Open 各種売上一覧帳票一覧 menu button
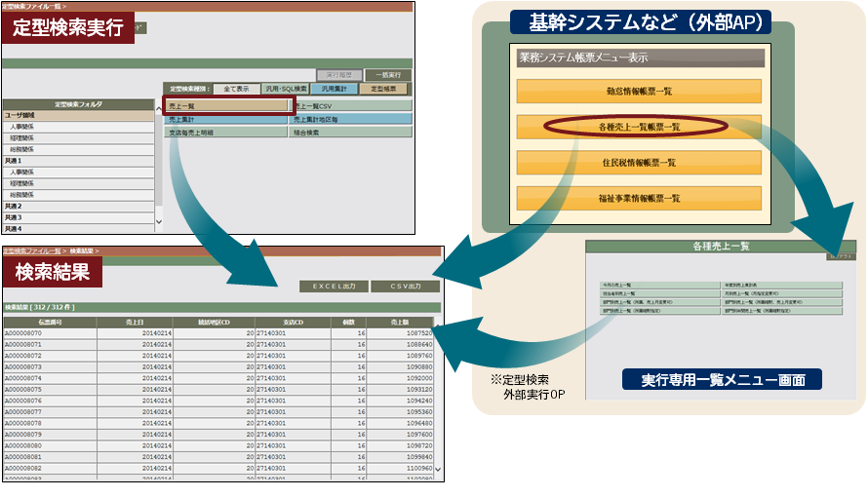This screenshot has width=868, height=498. click(639, 127)
